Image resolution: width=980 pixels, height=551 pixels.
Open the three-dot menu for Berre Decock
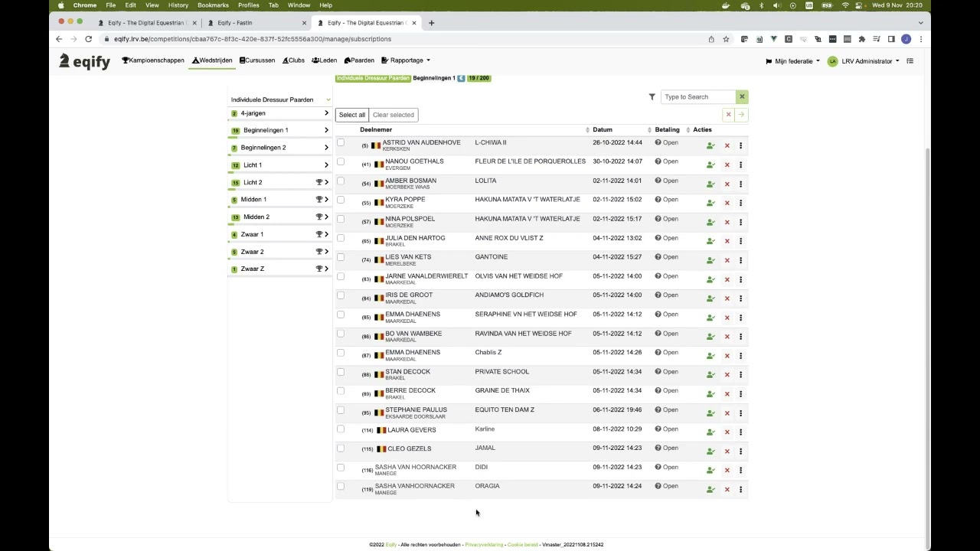(740, 393)
